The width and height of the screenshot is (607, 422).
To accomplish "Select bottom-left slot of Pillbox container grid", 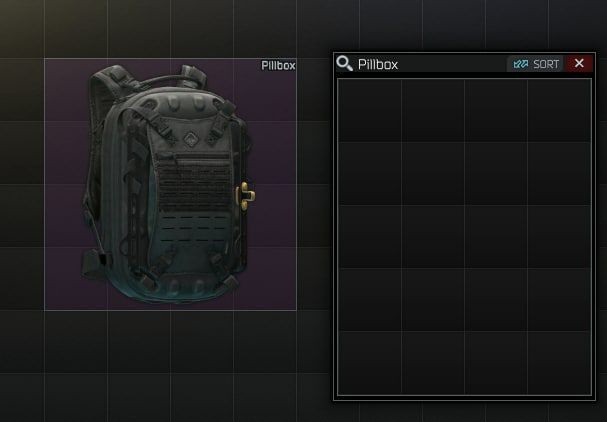I will pos(370,363).
